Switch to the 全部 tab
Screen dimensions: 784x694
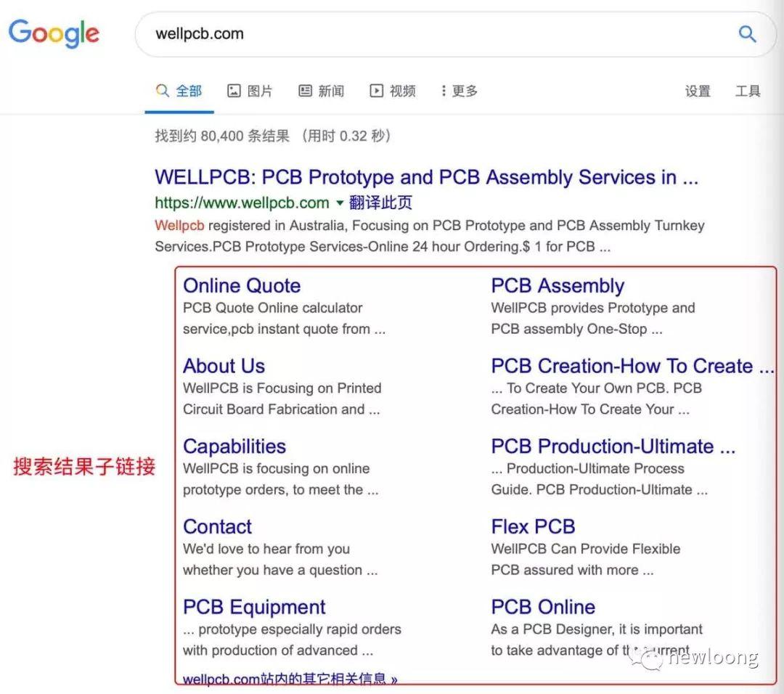tap(179, 91)
